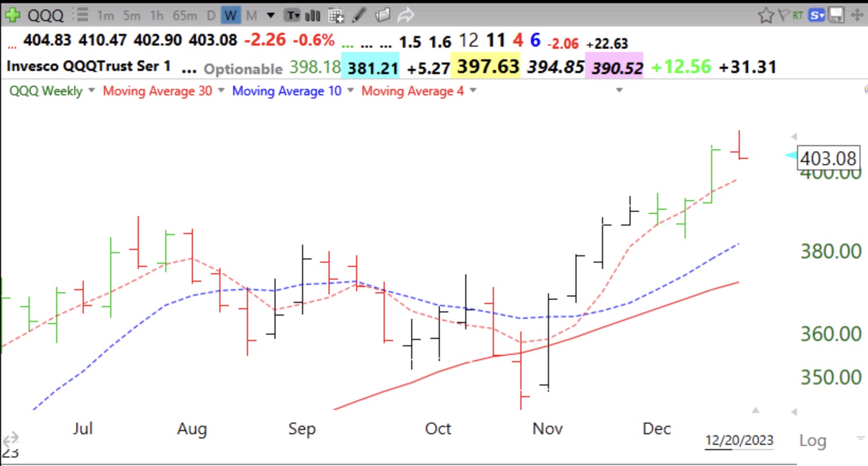Image resolution: width=868 pixels, height=466 pixels.
Task: Select the weekly W timeframe
Action: click(231, 15)
